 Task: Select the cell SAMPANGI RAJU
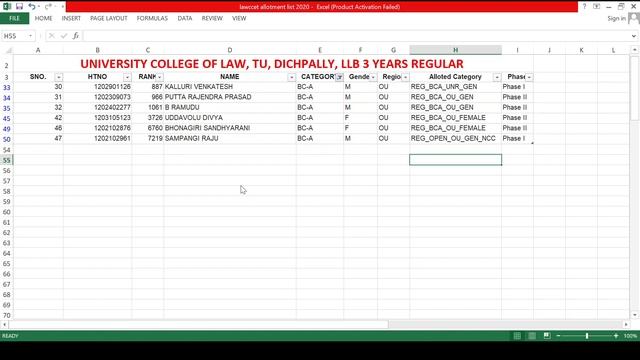tap(230, 138)
